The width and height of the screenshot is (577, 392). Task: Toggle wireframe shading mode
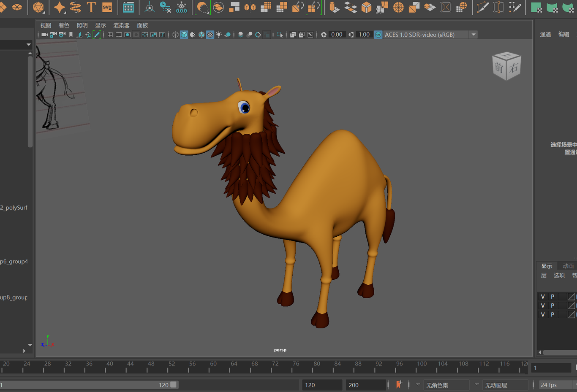tap(175, 35)
